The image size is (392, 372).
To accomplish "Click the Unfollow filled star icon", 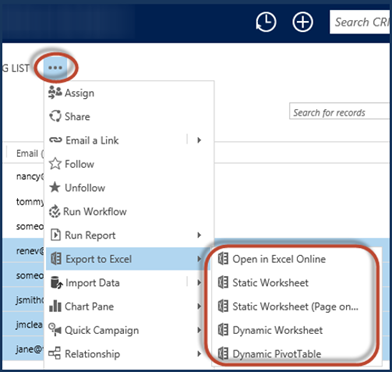I will point(55,187).
